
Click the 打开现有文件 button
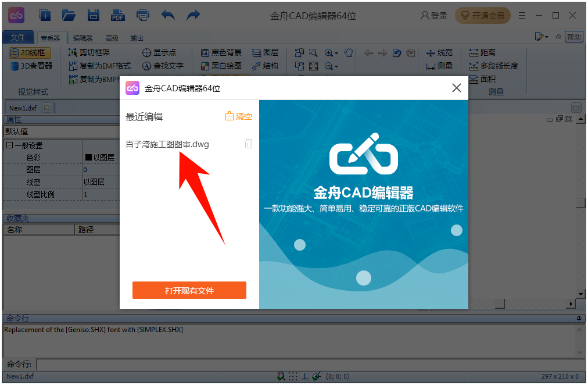(x=189, y=290)
